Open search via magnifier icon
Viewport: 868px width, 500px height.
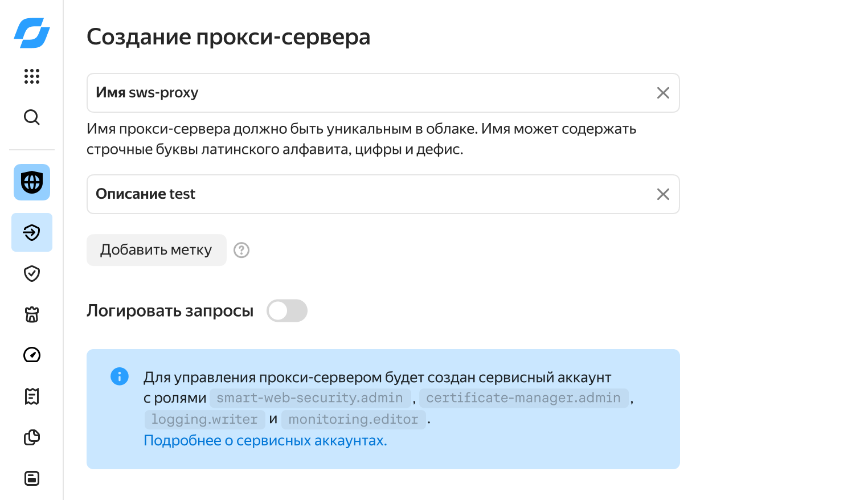tap(32, 117)
